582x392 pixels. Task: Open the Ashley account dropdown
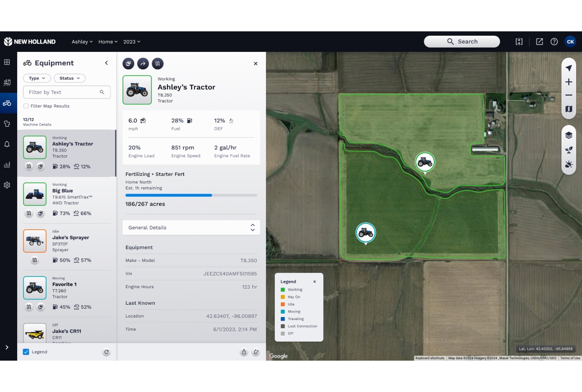pyautogui.click(x=82, y=42)
